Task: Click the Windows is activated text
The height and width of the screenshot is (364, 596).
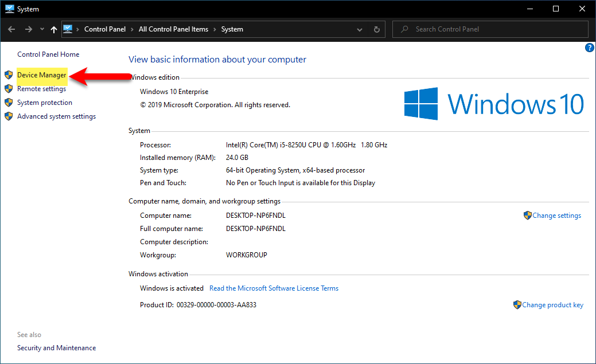Action: 172,288
